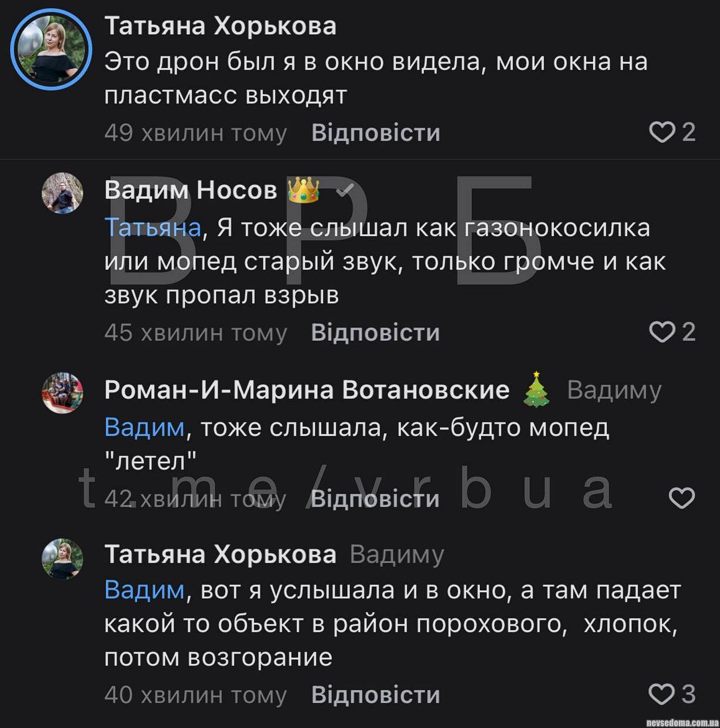
Task: Open Татьяна Хорькова's avatar on her reply
Action: pos(62,559)
